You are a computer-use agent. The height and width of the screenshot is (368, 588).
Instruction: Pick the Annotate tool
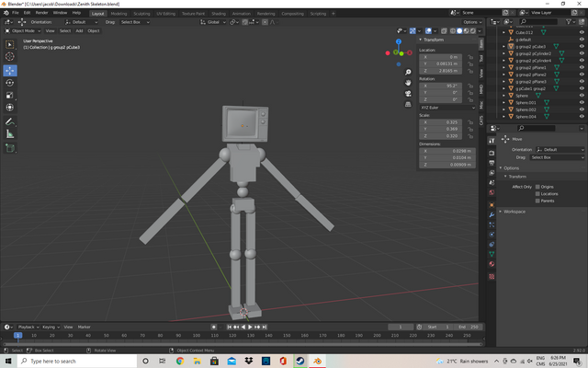click(10, 121)
